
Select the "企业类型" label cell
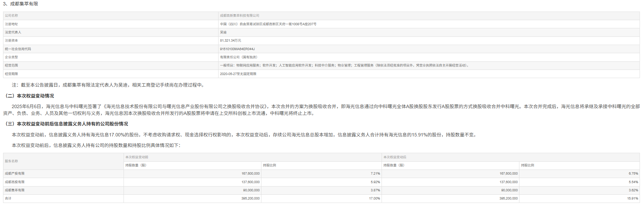[x=111, y=57]
